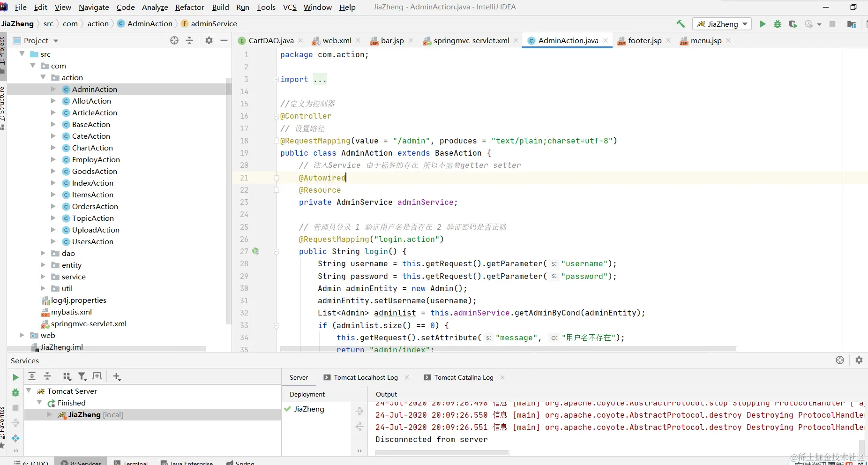This screenshot has width=868, height=465.
Task: Click the grayed-out Stop button in the main toolbar
Action: point(832,24)
